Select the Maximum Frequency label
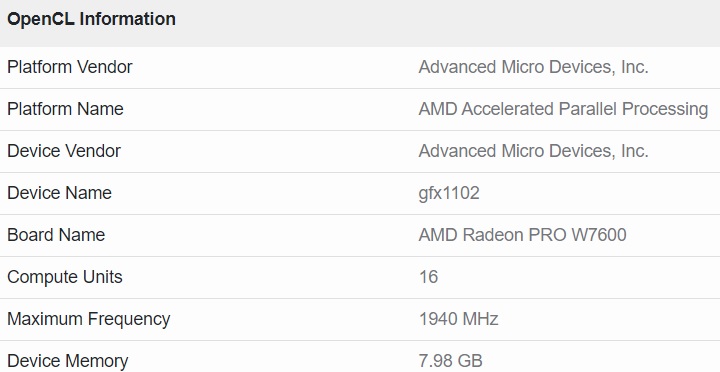720x372 pixels. [89, 319]
